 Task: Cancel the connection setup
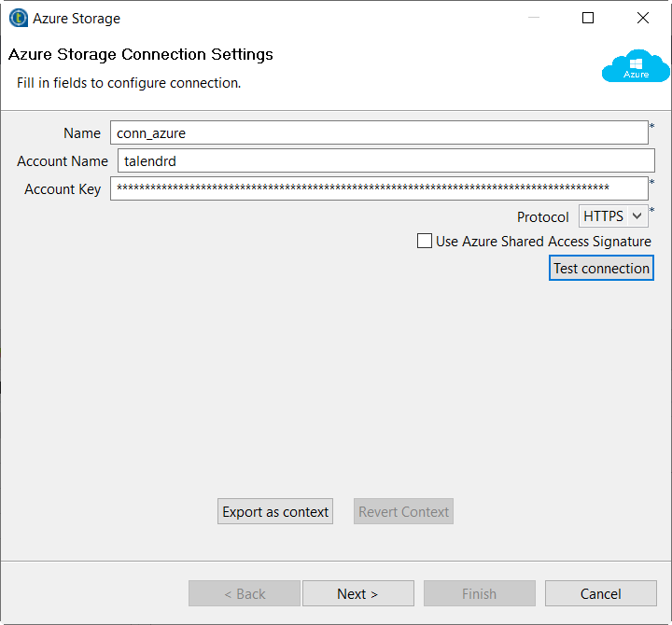pyautogui.click(x=600, y=594)
